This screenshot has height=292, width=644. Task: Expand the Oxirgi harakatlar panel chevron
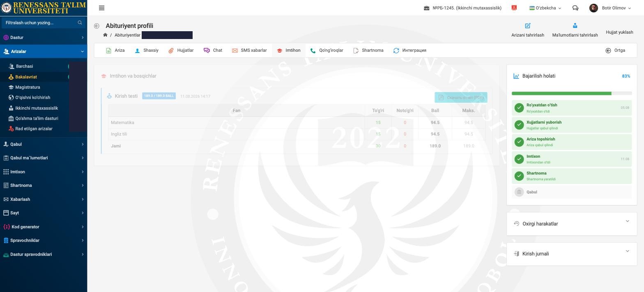point(627,221)
